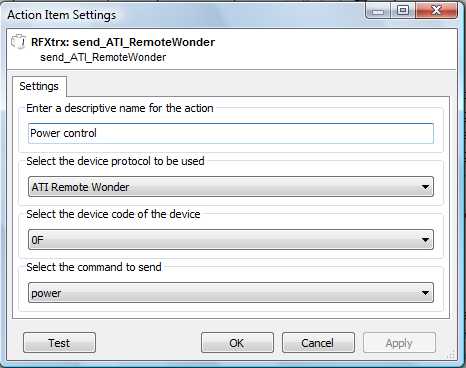The width and height of the screenshot is (466, 368).
Task: Open the command dropdown showing power
Action: (231, 293)
